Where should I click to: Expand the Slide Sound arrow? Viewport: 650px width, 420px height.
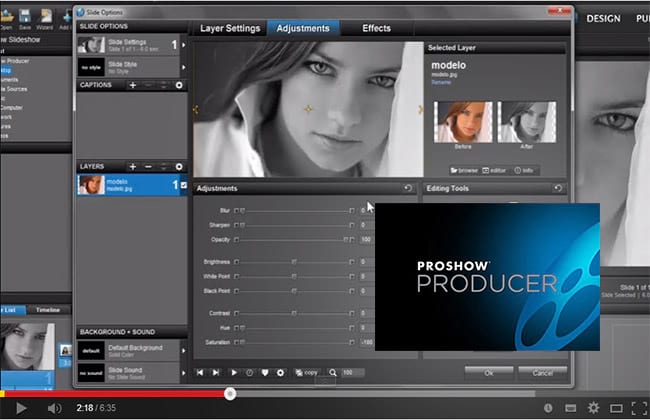(184, 373)
